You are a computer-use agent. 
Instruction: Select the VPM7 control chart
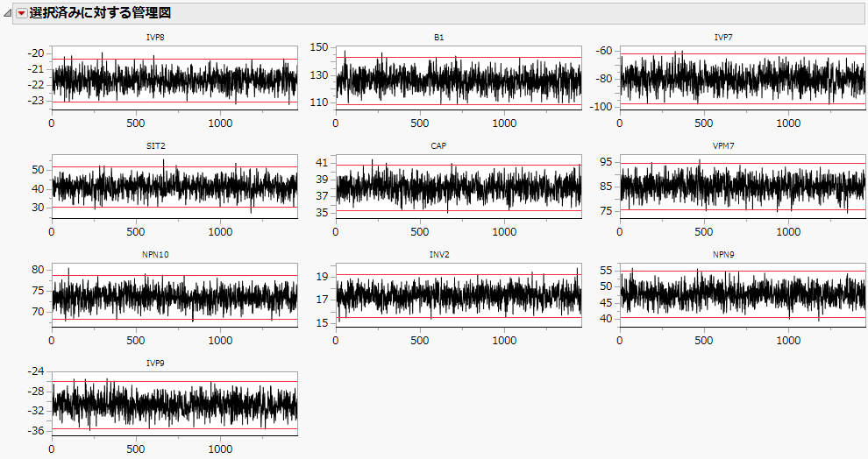pyautogui.click(x=743, y=187)
